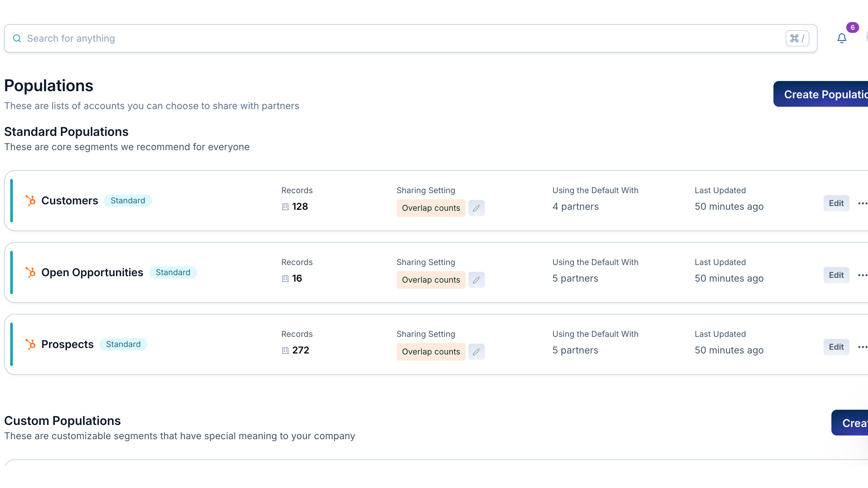Open the three-dot menu for Customers

[862, 203]
